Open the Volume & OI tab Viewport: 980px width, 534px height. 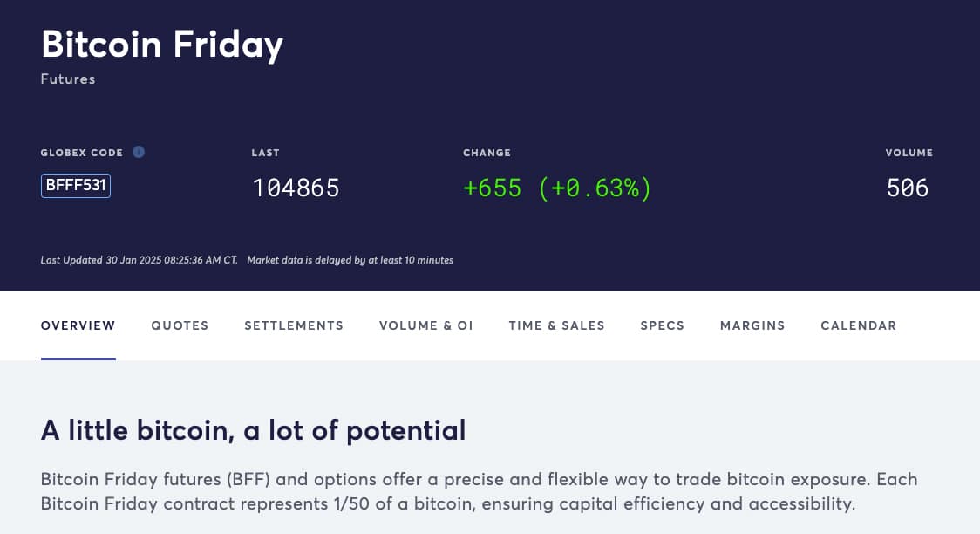click(x=426, y=325)
